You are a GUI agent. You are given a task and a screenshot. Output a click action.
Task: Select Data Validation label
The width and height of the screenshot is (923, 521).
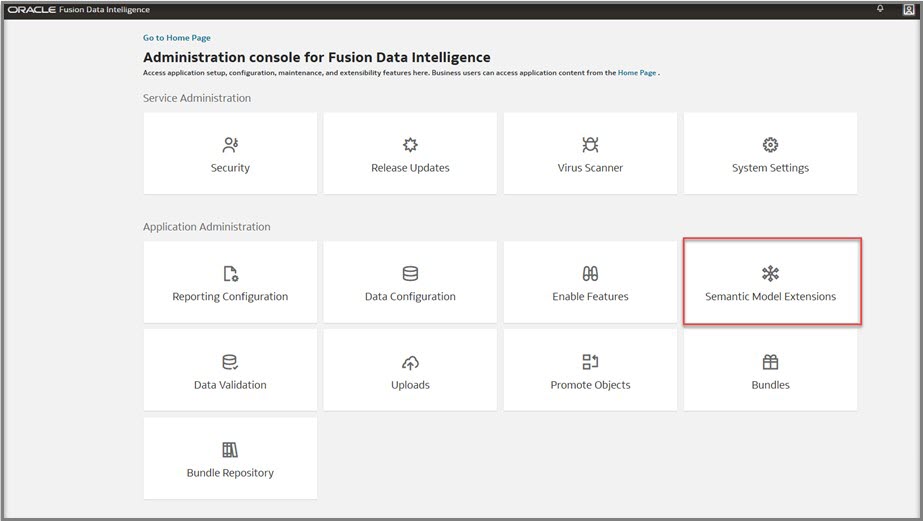pyautogui.click(x=230, y=385)
